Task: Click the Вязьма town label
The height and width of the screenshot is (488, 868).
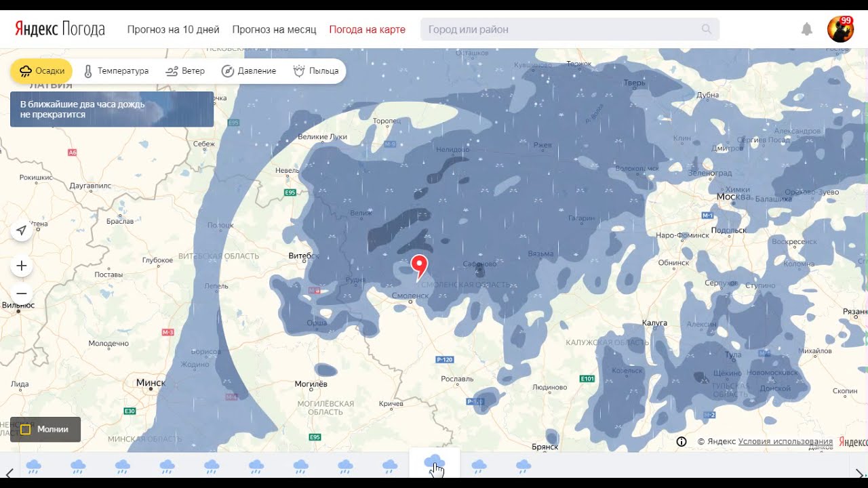Action: tap(540, 253)
